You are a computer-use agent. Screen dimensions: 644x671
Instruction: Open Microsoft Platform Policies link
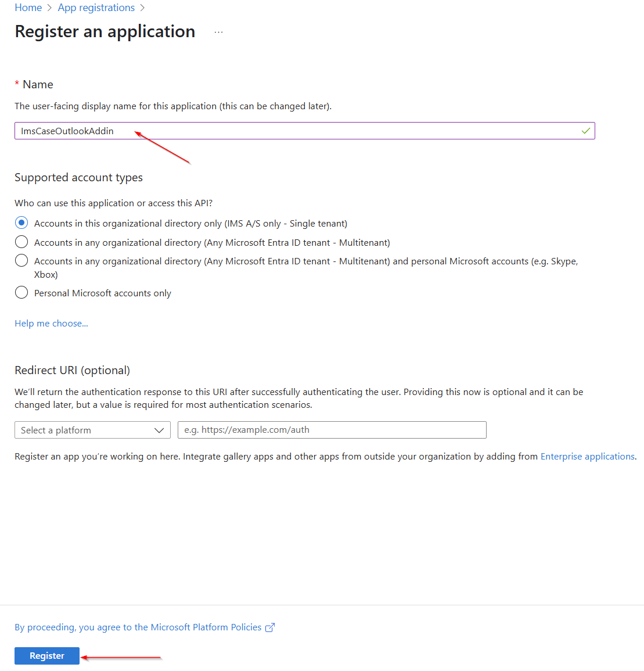[x=138, y=627]
